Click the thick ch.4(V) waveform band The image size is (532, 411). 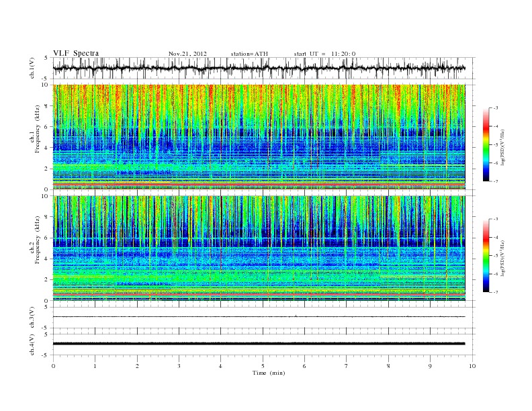(259, 344)
